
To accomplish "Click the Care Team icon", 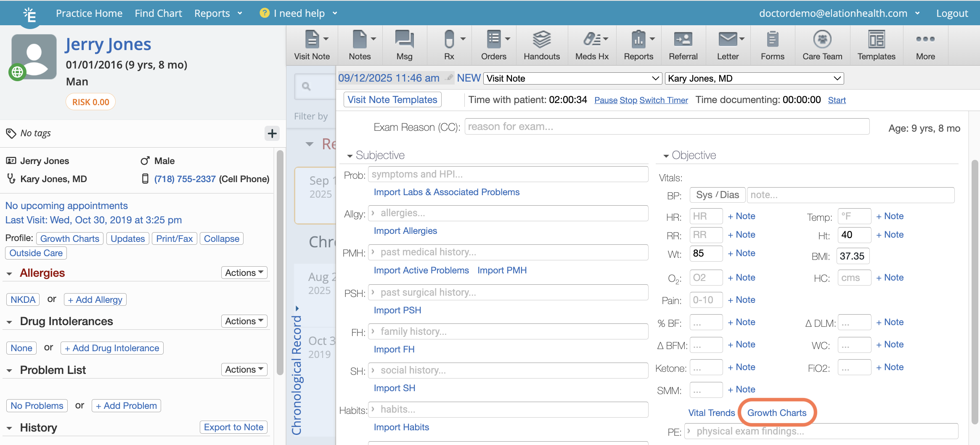I will click(822, 40).
